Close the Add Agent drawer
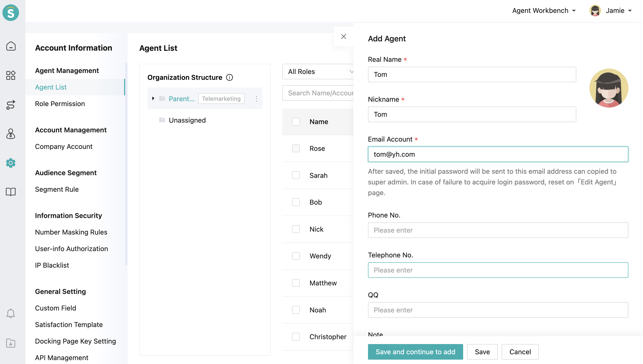643x364 pixels. click(x=343, y=36)
